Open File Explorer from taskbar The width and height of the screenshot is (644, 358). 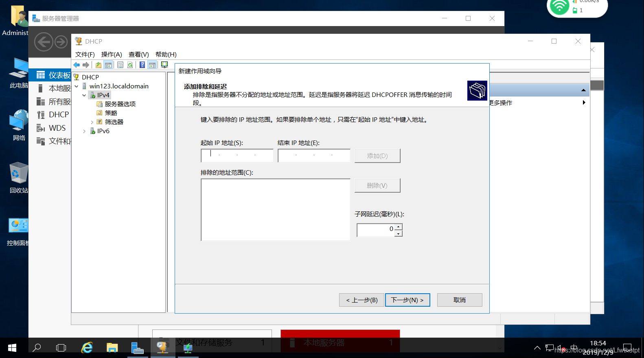[x=112, y=348]
